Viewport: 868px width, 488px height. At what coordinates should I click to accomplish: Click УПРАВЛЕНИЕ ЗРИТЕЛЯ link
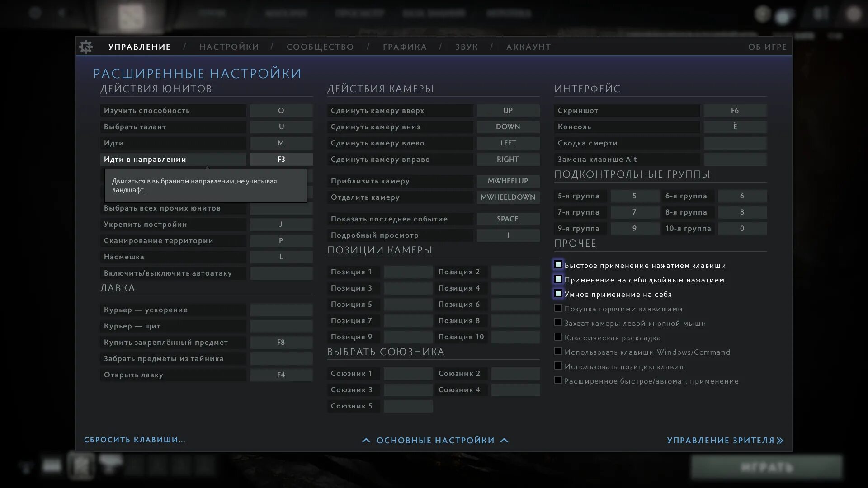[x=725, y=440]
